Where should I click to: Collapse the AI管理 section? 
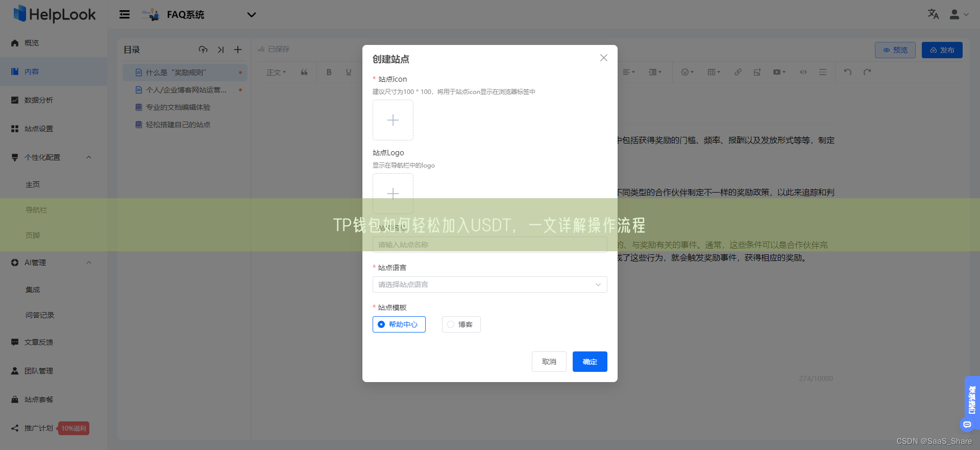[89, 263]
